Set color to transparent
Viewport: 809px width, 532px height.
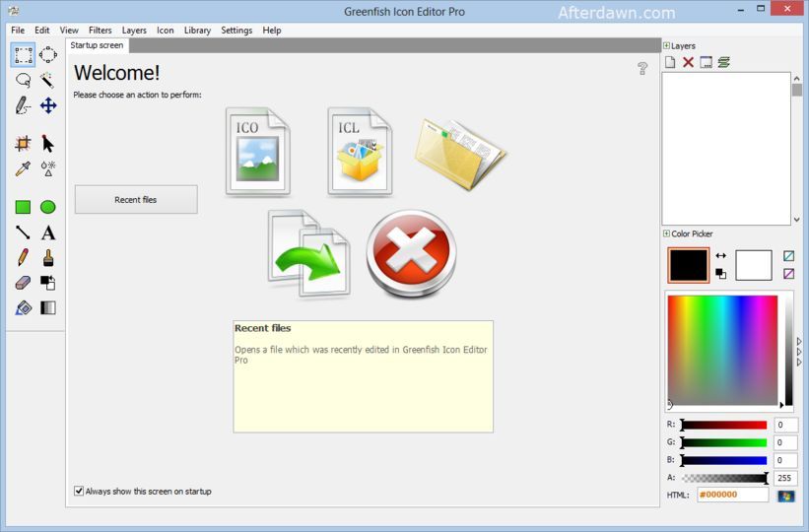coord(789,255)
